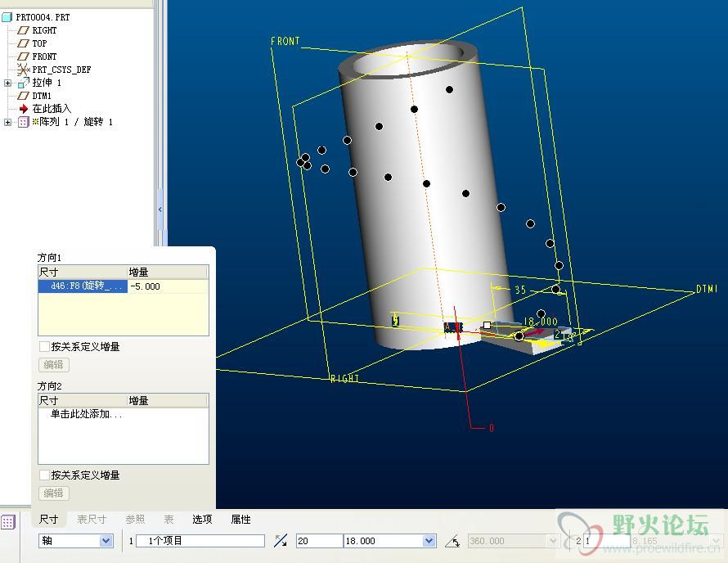Click the PRT_CSYS_DEF coordinate system icon
728x563 pixels.
(x=23, y=70)
